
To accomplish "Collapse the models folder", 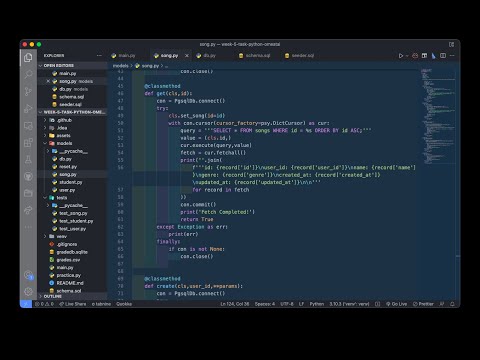I will 64,143.
